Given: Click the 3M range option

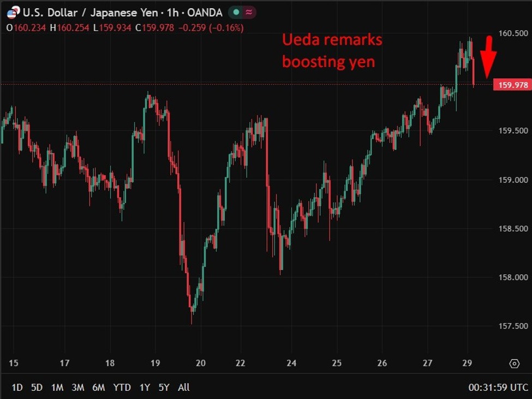Looking at the screenshot, I should point(78,388).
